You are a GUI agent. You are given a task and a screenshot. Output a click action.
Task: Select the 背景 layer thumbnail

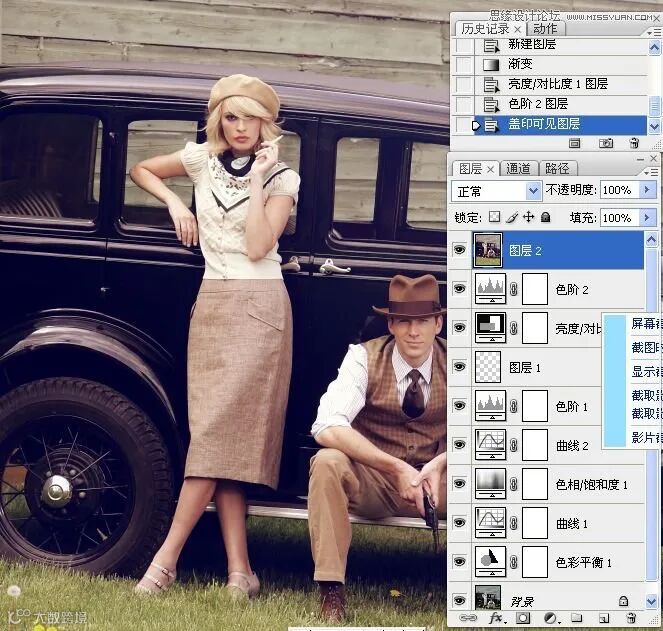click(x=488, y=597)
